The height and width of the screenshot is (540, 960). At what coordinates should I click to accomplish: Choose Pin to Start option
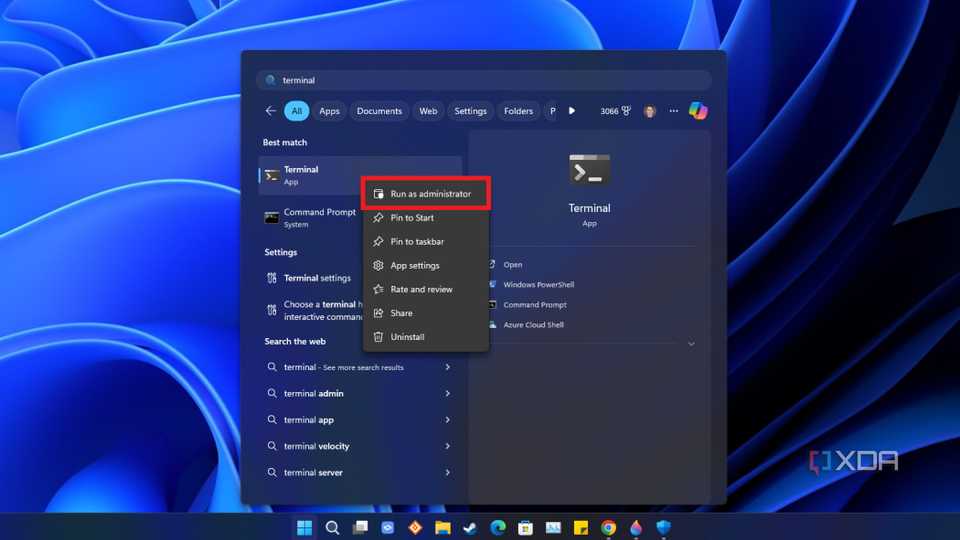426,217
